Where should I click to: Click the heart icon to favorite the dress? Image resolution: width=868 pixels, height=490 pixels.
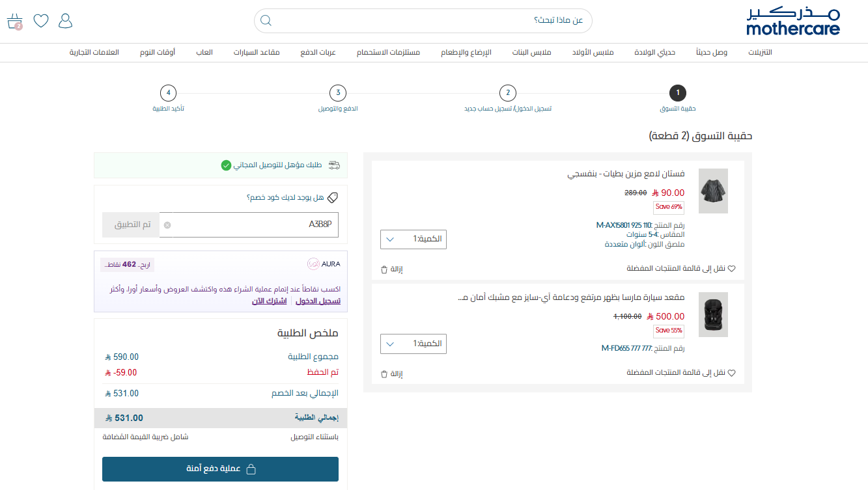point(732,267)
